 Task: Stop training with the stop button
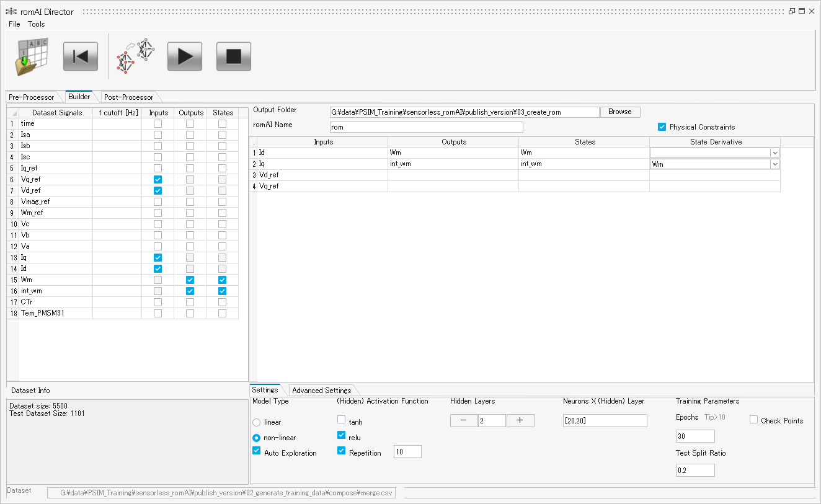pyautogui.click(x=234, y=56)
